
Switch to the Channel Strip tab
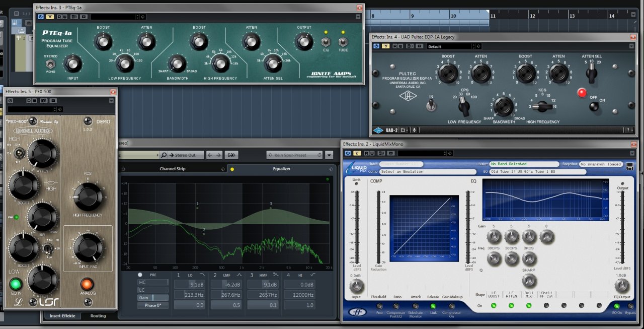173,169
